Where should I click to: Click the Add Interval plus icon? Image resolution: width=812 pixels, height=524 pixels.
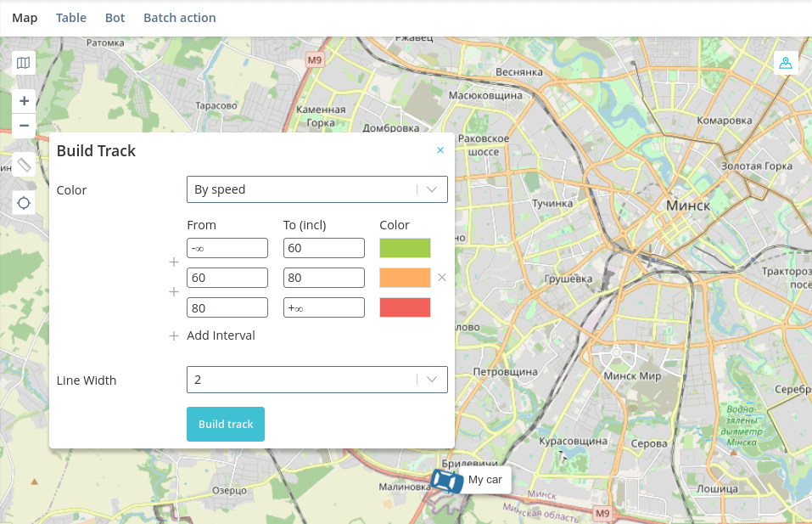(x=174, y=335)
